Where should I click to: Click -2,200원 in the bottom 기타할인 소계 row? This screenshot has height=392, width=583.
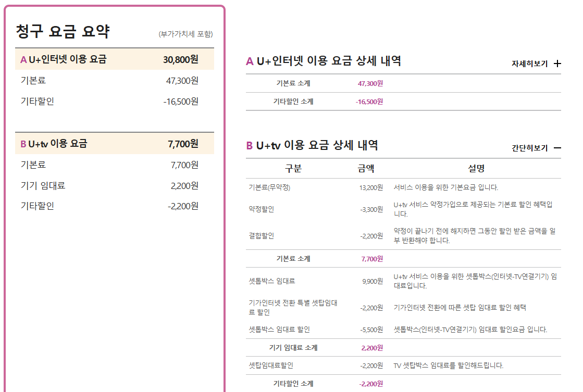371,384
